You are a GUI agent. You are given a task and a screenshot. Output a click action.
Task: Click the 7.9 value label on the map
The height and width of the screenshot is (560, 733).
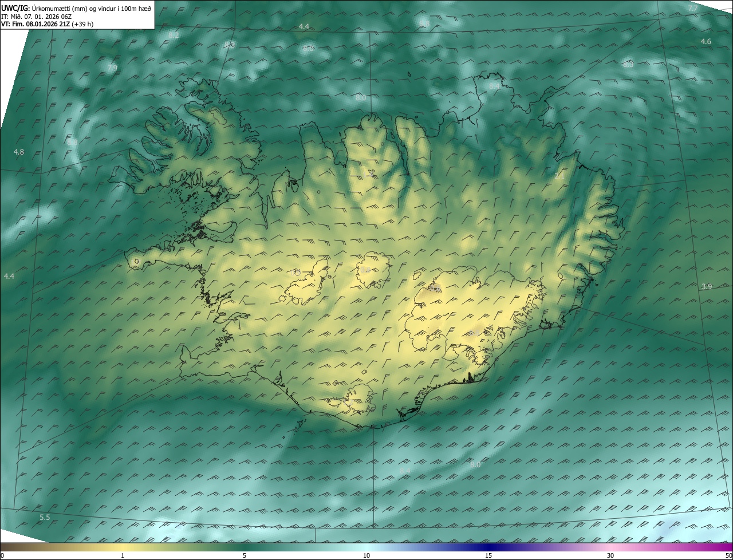pos(112,68)
